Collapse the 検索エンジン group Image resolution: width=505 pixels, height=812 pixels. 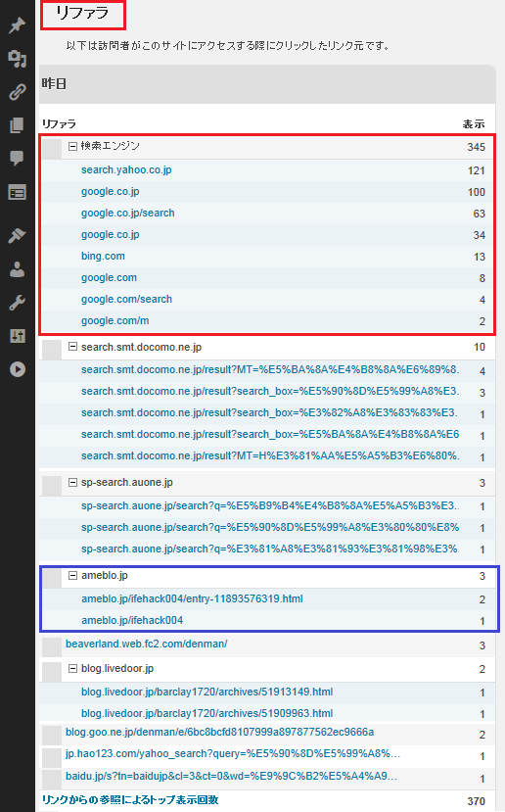click(x=73, y=147)
